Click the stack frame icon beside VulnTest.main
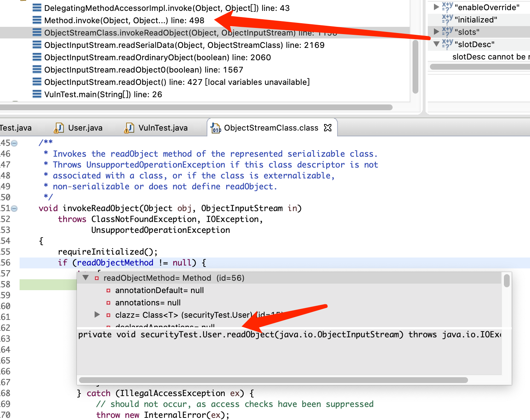 (37, 94)
